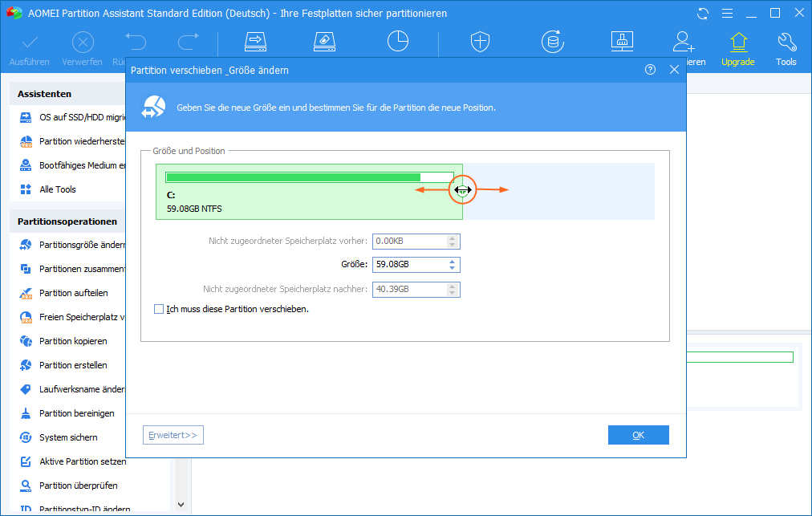Select System sichern in sidebar
The height and width of the screenshot is (516, 812).
68,438
